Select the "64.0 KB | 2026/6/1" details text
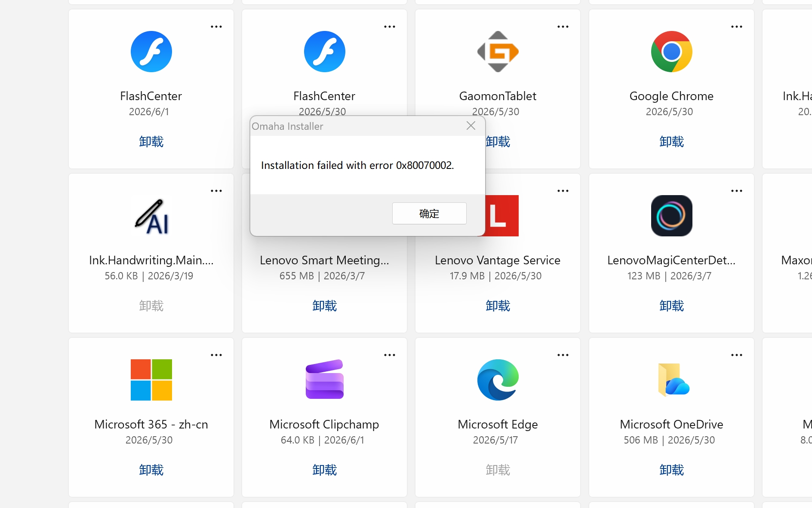The width and height of the screenshot is (812, 508). (323, 440)
